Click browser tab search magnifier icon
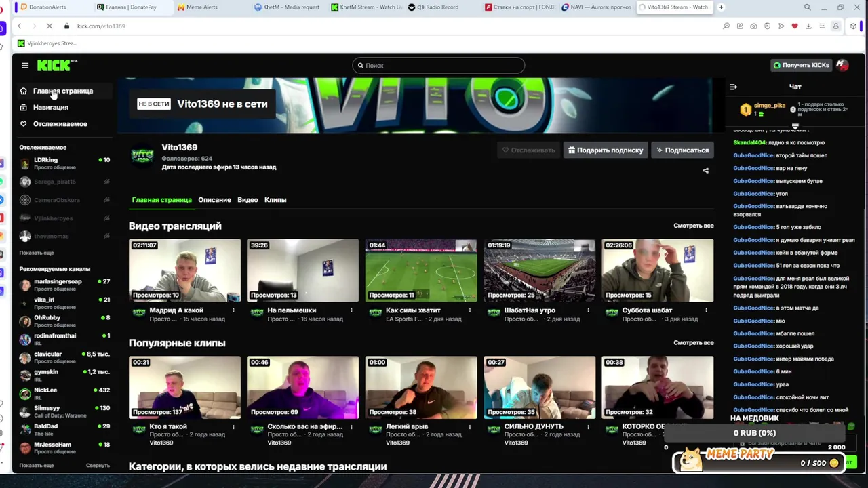The image size is (868, 488). [807, 7]
